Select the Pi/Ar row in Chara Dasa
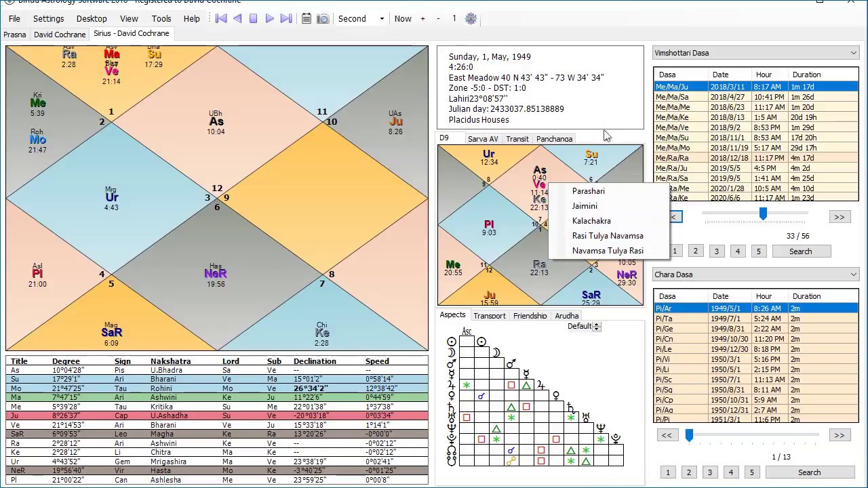Image resolution: width=868 pixels, height=488 pixels. [x=755, y=308]
